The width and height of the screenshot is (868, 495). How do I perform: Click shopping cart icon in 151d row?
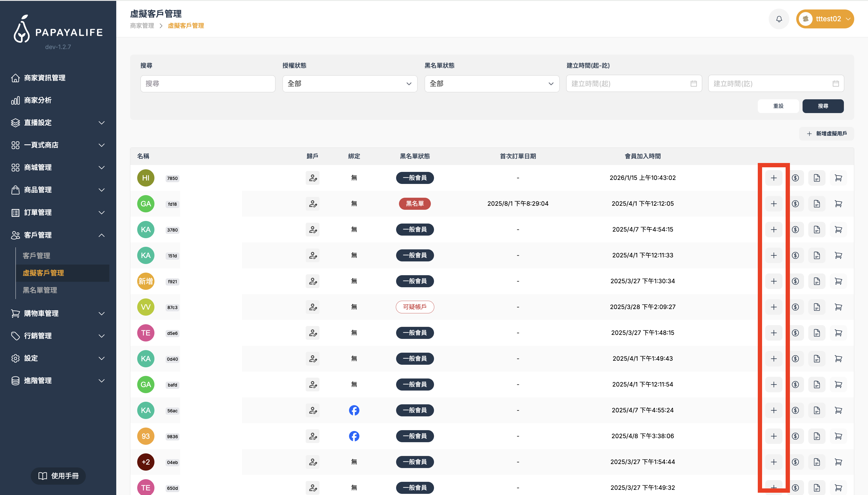[838, 255]
